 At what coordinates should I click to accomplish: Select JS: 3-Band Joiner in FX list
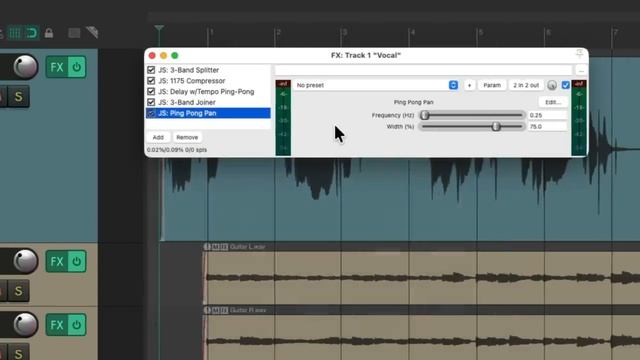187,102
